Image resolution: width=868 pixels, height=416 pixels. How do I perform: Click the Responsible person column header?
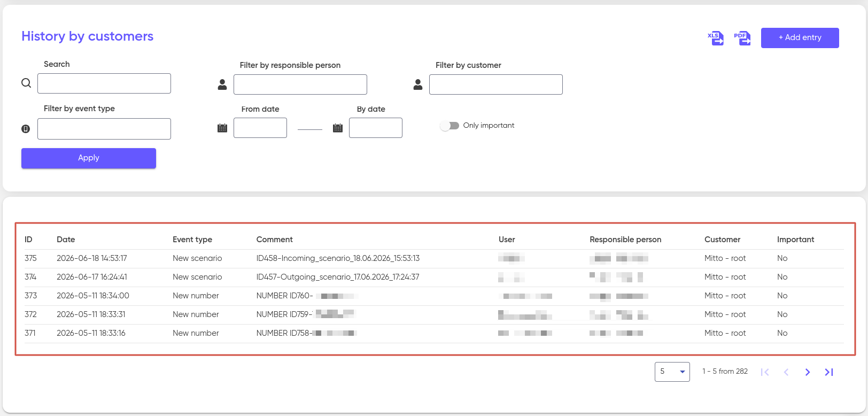625,240
